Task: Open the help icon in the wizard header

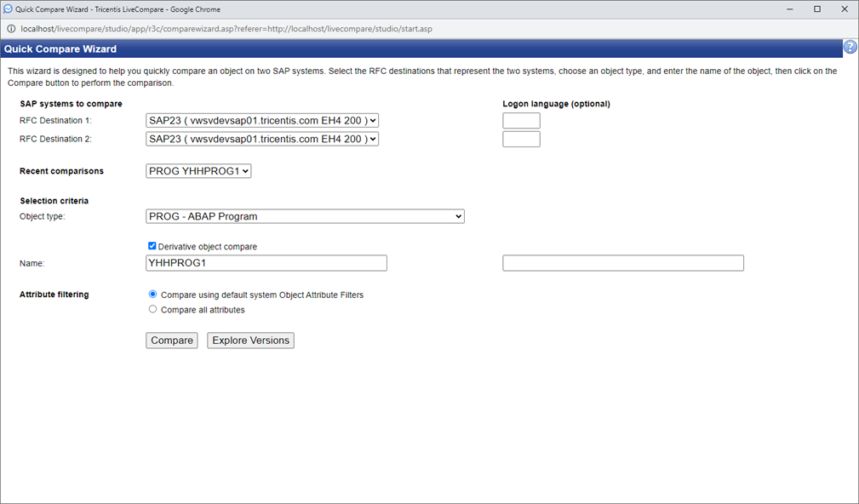Action: pyautogui.click(x=850, y=48)
